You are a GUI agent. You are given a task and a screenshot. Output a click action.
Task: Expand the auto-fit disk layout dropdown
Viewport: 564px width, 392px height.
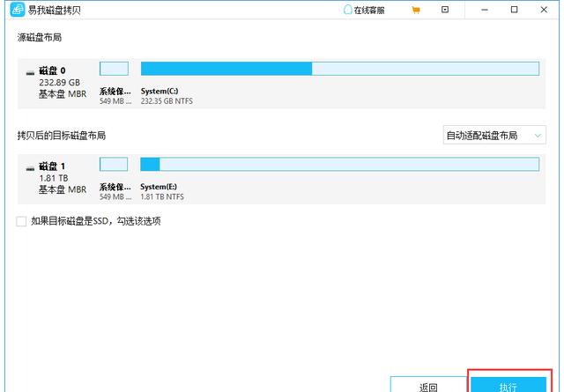(494, 135)
